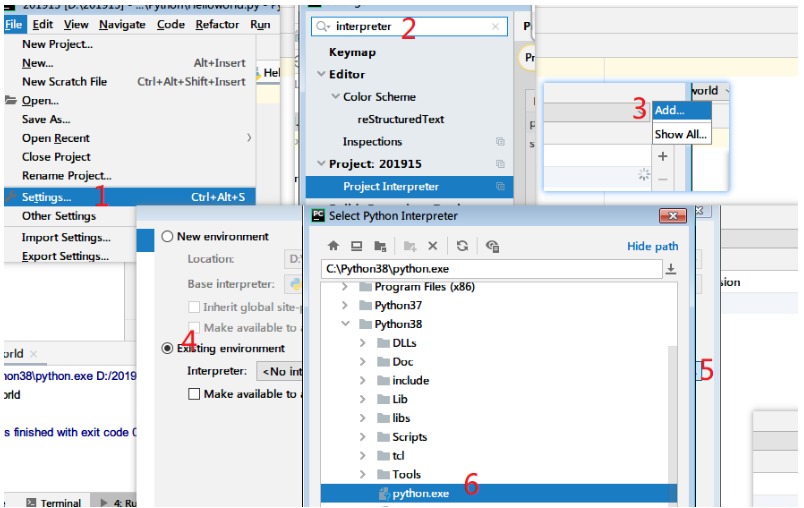Select Project Interpreter in settings tree
Screen dimensions: 804x508
tap(409, 187)
